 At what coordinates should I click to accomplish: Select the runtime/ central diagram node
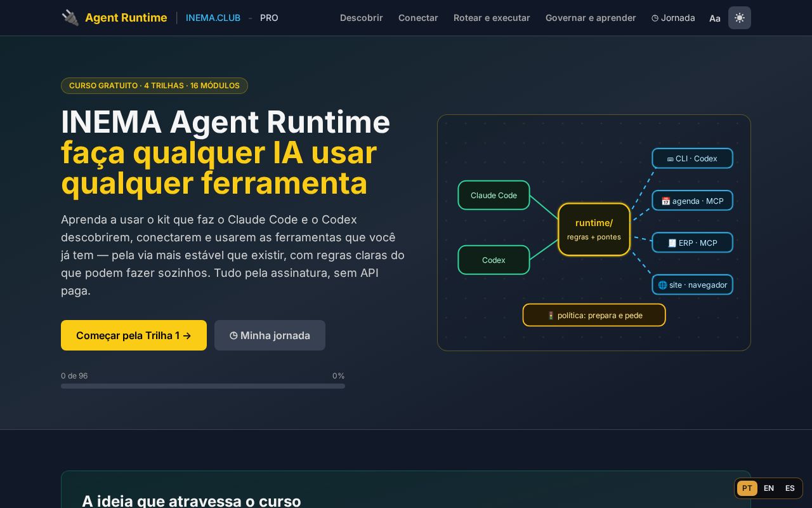click(x=594, y=229)
